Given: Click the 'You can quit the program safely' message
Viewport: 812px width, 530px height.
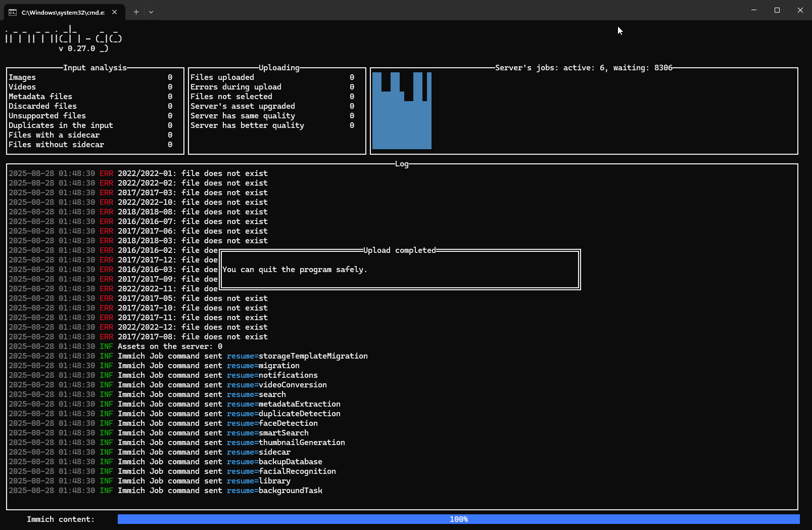Looking at the screenshot, I should (x=295, y=270).
